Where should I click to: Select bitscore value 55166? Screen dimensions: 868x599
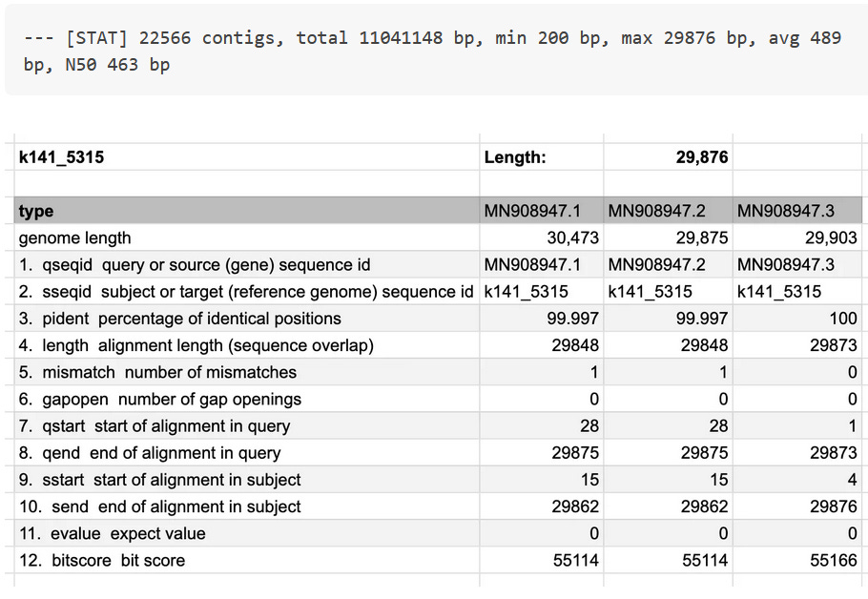tap(797, 560)
